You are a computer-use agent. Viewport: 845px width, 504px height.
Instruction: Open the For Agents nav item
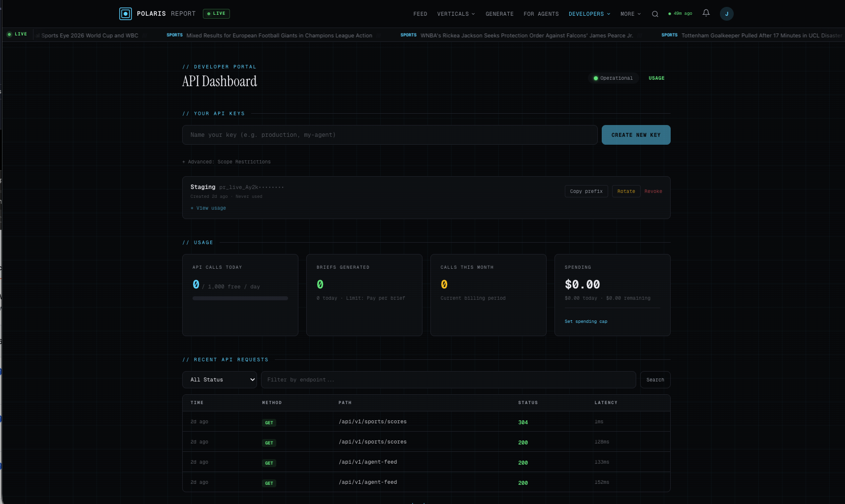pos(541,14)
